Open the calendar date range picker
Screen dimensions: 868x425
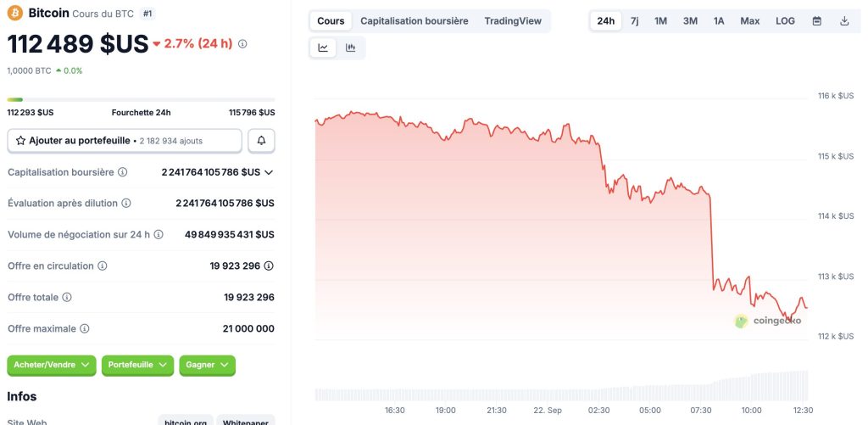pyautogui.click(x=817, y=21)
